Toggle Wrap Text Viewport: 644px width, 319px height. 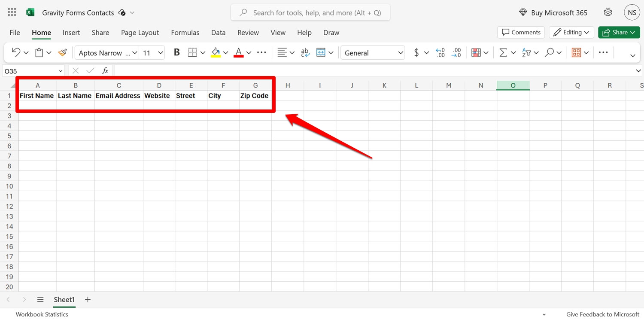[x=305, y=52]
